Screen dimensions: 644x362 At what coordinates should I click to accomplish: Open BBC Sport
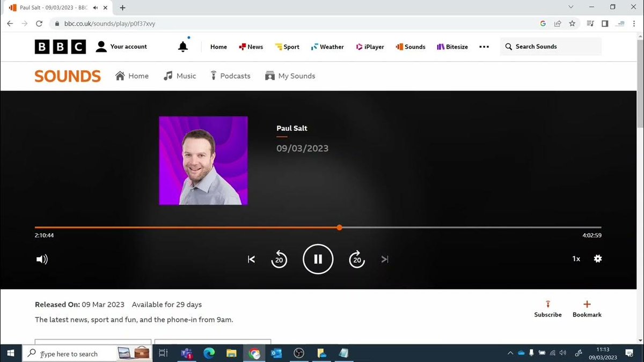(287, 47)
